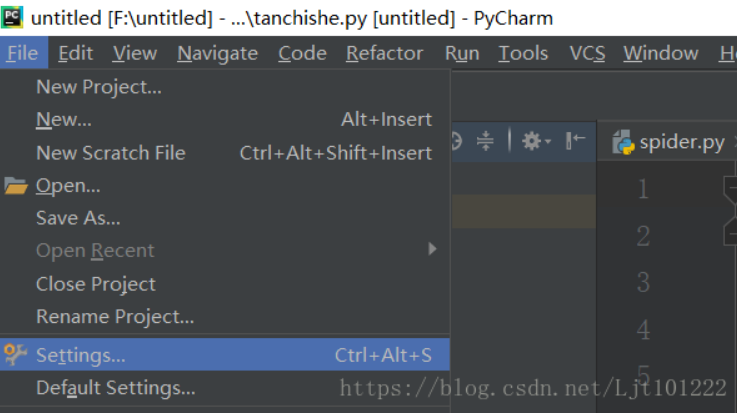This screenshot has height=416, width=737.
Task: Select Close Project menu item
Action: coord(96,284)
